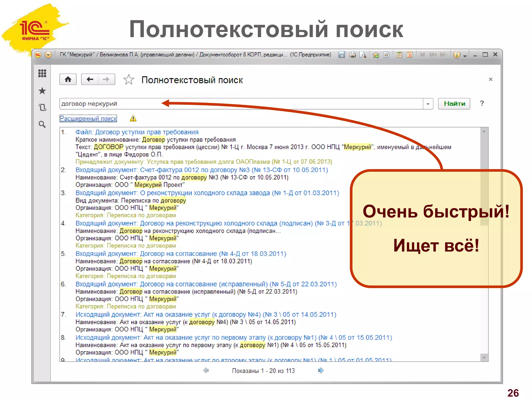532x399 pixels.
Task: Open result 'Файл: Договор уступки прав требования'
Action: point(137,132)
